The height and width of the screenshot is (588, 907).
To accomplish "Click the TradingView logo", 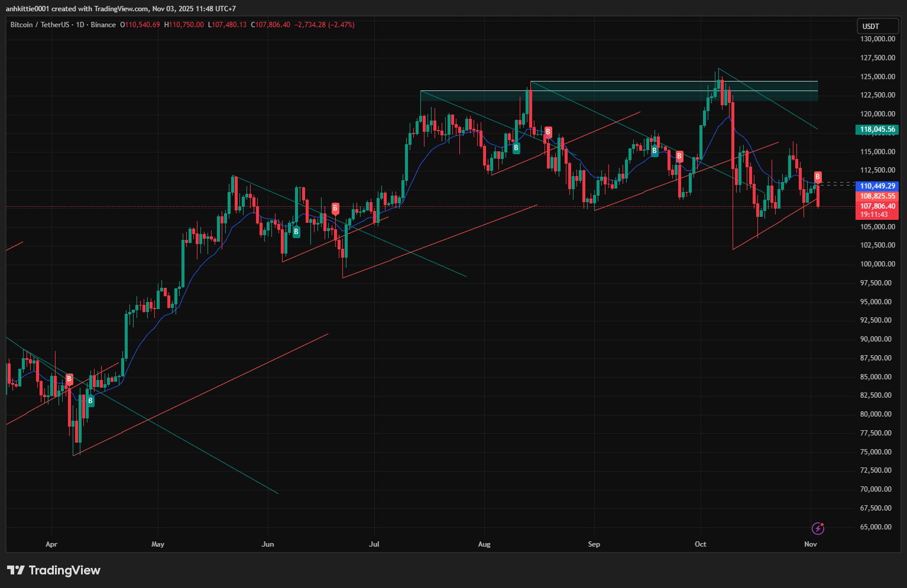I will (54, 570).
